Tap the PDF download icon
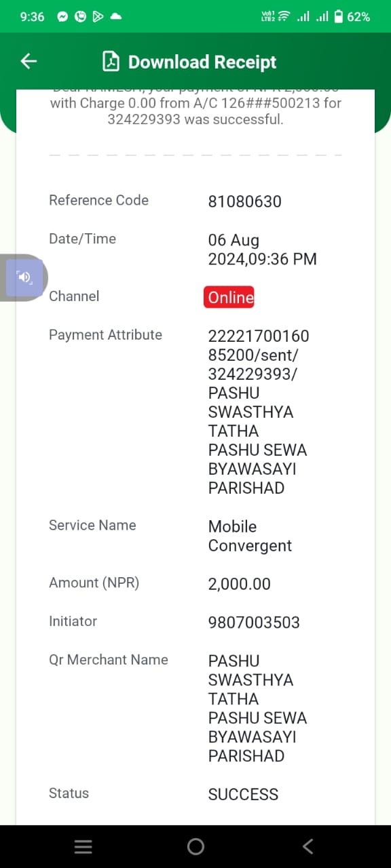 pos(111,62)
